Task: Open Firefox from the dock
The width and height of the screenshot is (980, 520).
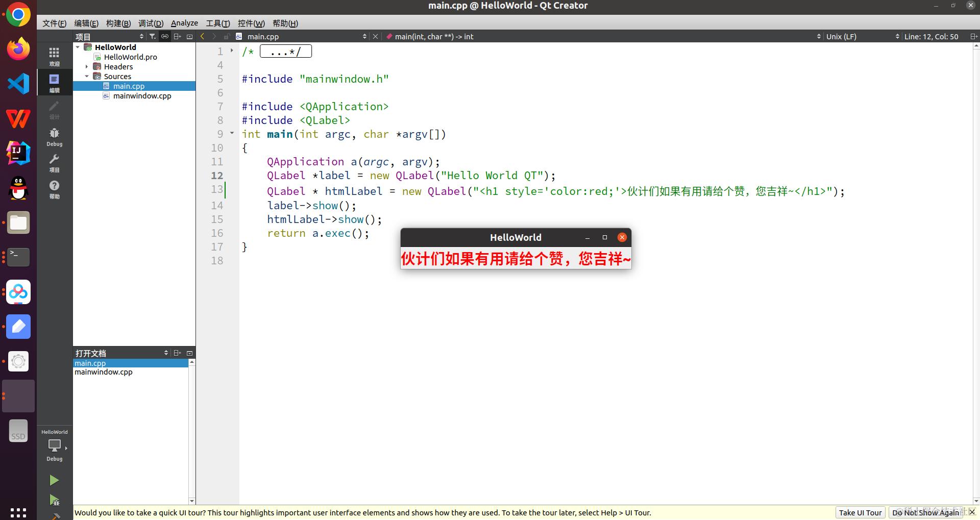Action: tap(18, 49)
